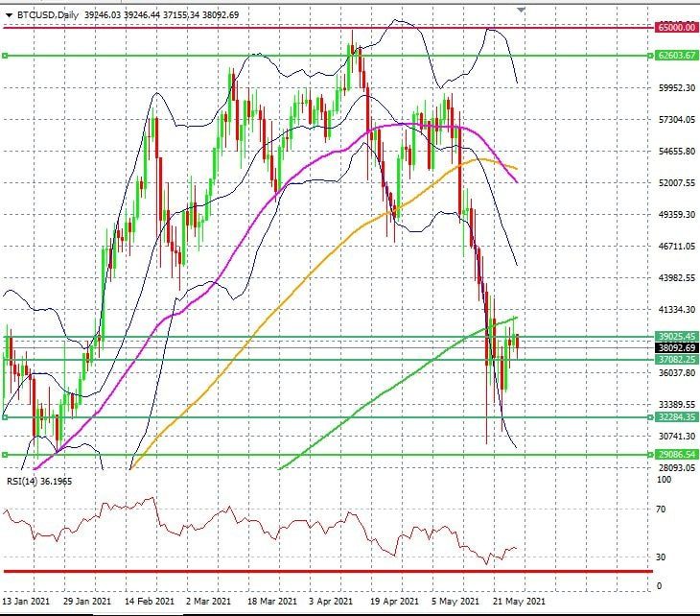This screenshot has height=616, width=700.
Task: Select the 65000.00 red level price label
Action: 676,28
